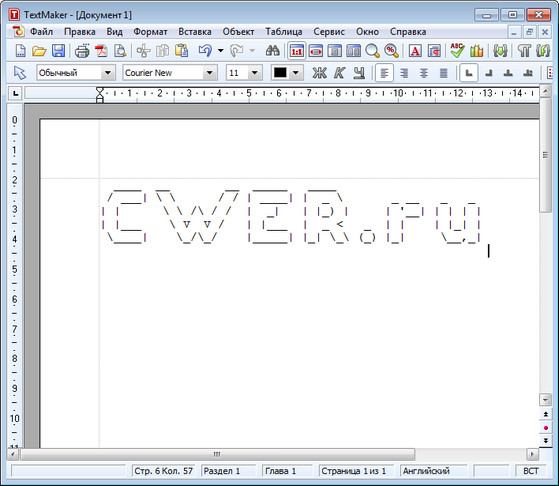Viewport: 559px width, 486px height.
Task: Open font size 11 dropdown
Action: pyautogui.click(x=255, y=73)
